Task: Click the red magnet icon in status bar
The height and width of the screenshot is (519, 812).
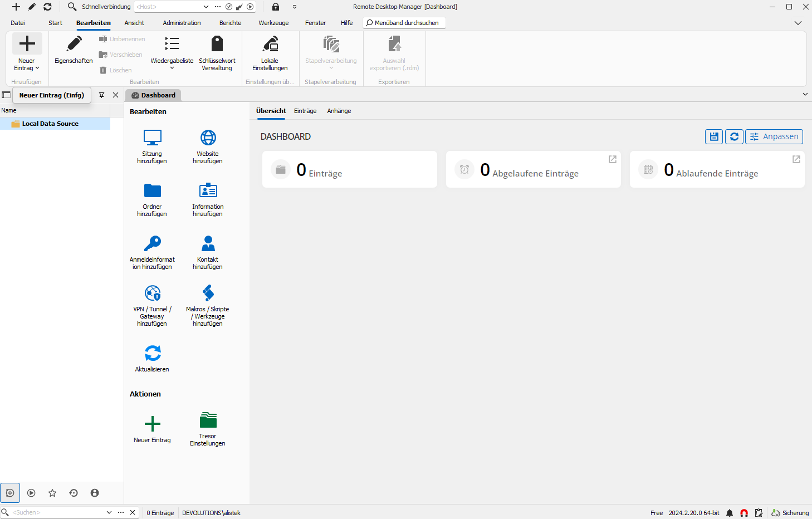Action: pos(744,513)
